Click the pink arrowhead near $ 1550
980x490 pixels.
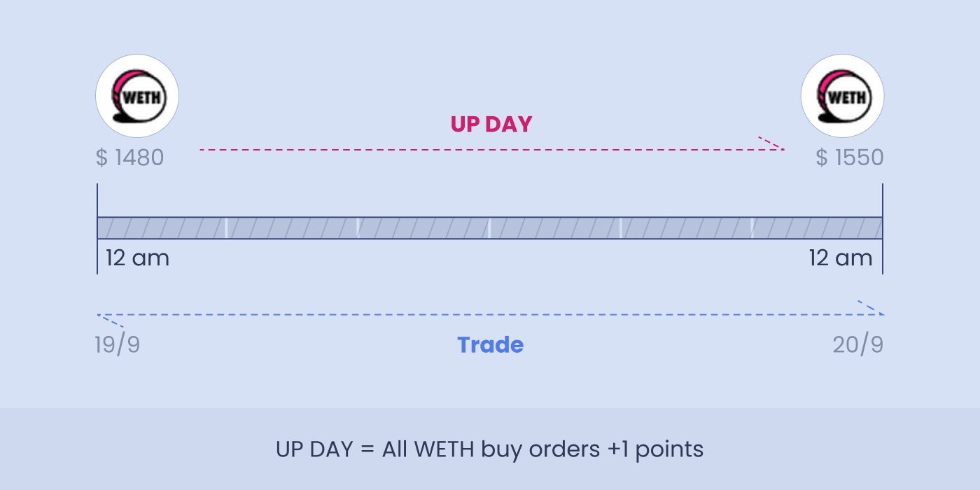771,143
